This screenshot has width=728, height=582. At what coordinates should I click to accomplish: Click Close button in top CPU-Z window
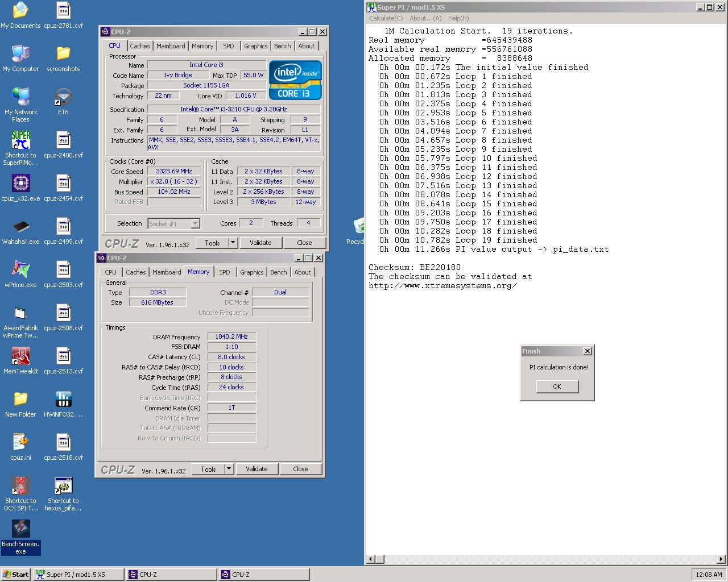tap(304, 243)
